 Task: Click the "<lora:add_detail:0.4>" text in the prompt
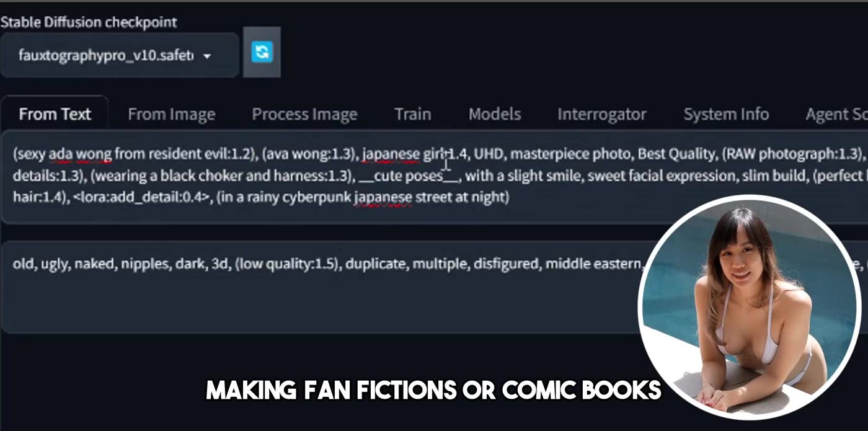coord(146,197)
